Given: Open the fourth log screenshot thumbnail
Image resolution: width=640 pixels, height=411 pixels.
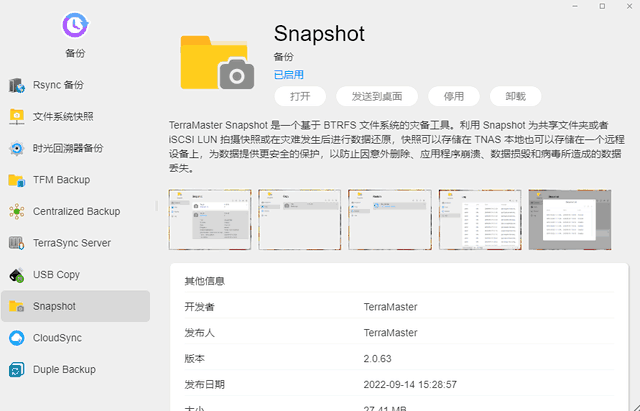Looking at the screenshot, I should [480, 220].
